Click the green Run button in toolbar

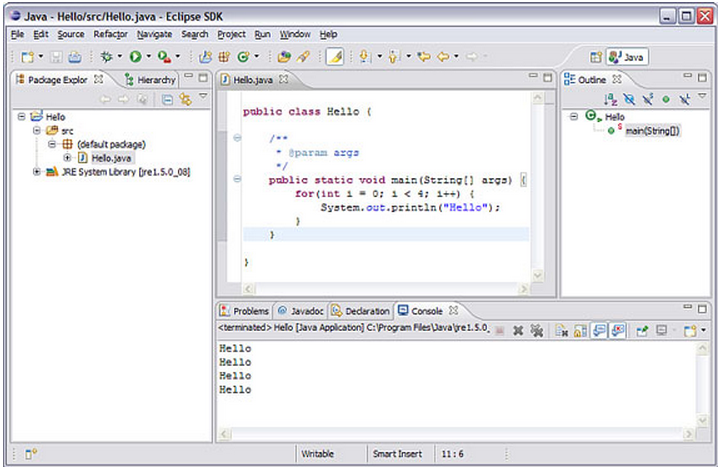click(133, 57)
